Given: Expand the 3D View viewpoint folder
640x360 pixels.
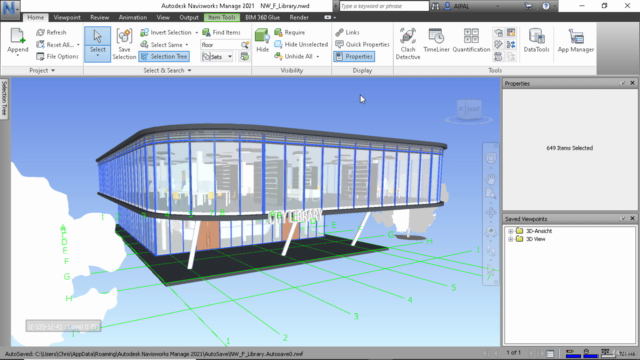Looking at the screenshot, I should [510, 239].
